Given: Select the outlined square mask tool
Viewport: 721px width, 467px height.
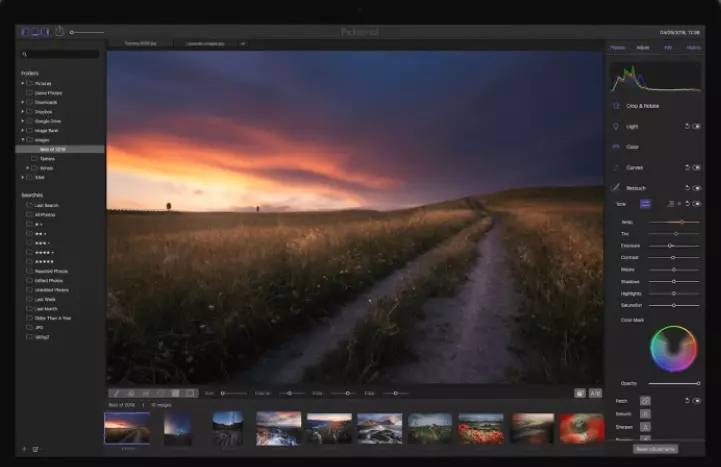Looking at the screenshot, I should [x=190, y=393].
